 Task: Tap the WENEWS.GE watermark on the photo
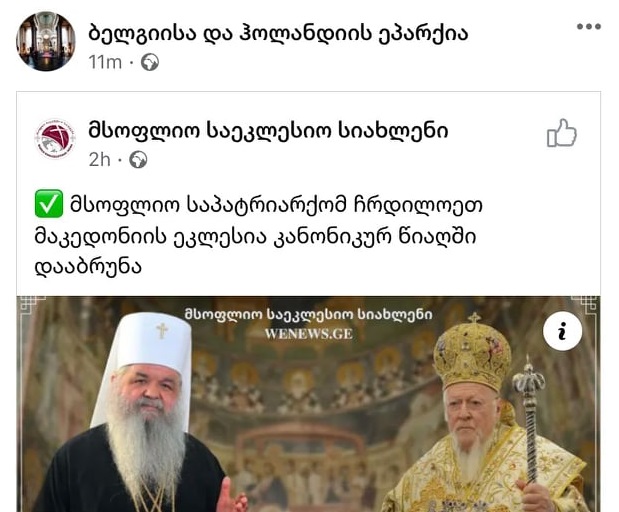pyautogui.click(x=309, y=334)
